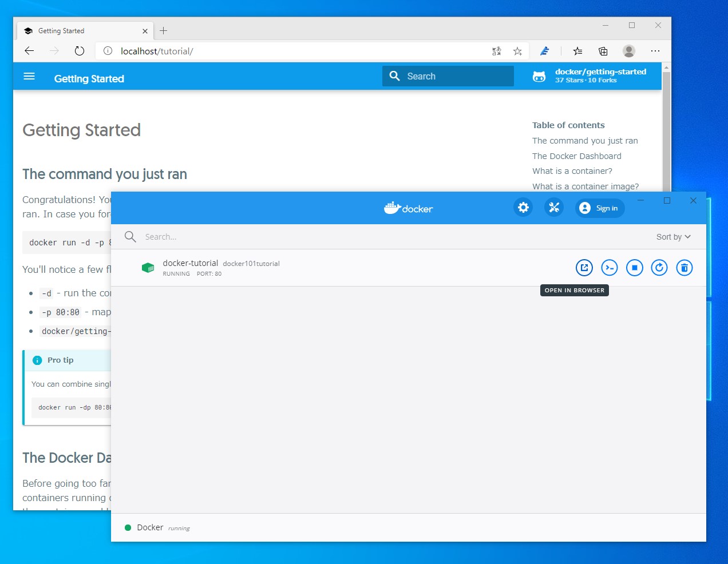Open Docker troubleshoot tools icon
Image resolution: width=728 pixels, height=564 pixels.
(554, 208)
